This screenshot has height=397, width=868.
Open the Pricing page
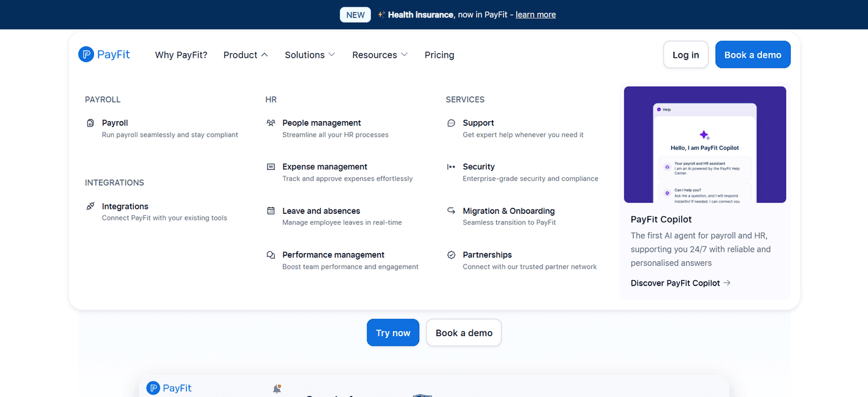(439, 55)
